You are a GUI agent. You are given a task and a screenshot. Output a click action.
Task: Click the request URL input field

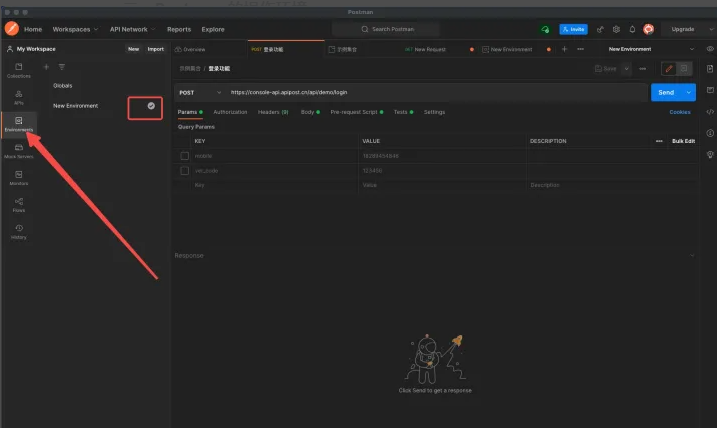pyautogui.click(x=437, y=92)
